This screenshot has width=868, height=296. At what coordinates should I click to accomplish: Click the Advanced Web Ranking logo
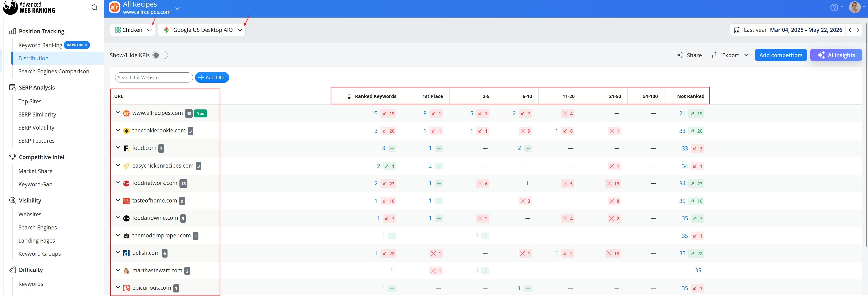(29, 7)
